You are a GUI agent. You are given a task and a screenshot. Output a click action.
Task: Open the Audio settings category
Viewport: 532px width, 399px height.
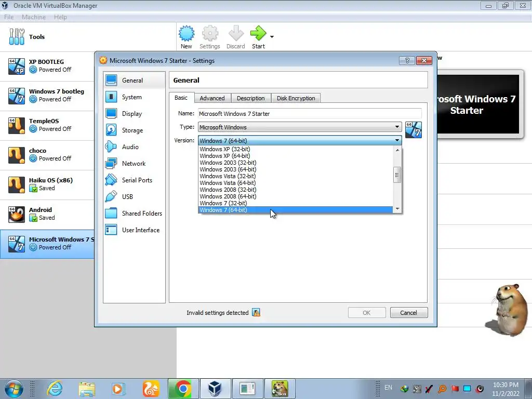pos(135,147)
